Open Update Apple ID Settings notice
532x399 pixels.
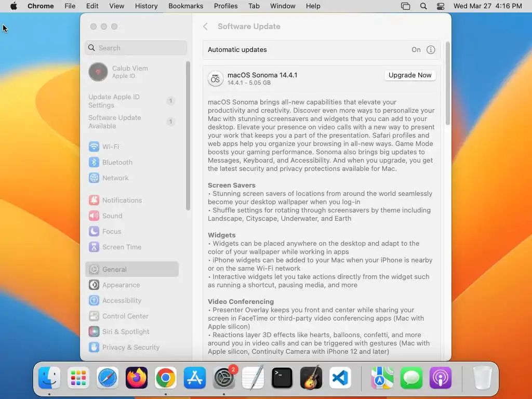131,101
